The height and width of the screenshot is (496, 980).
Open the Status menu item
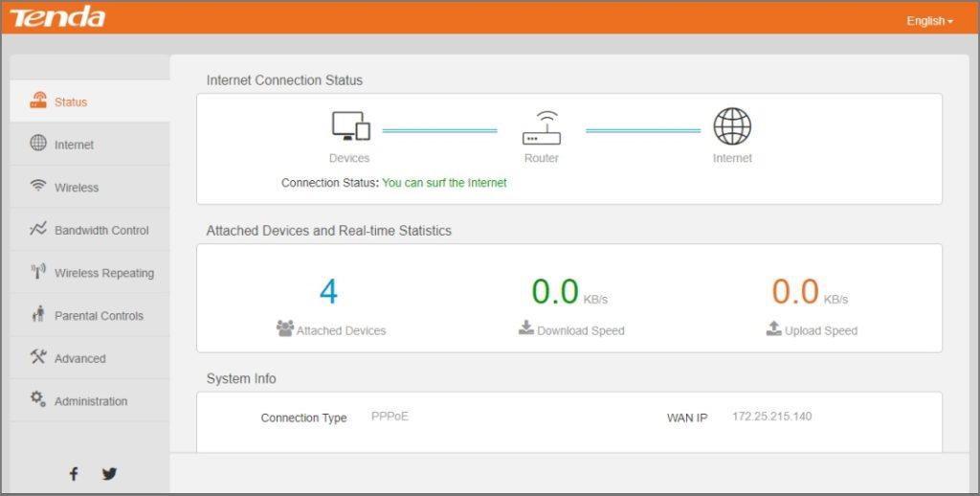90,101
